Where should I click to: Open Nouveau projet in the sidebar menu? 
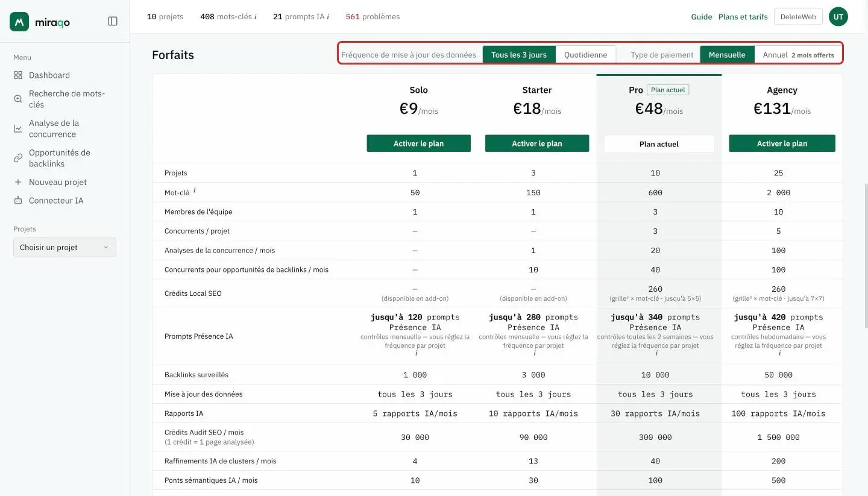click(57, 182)
